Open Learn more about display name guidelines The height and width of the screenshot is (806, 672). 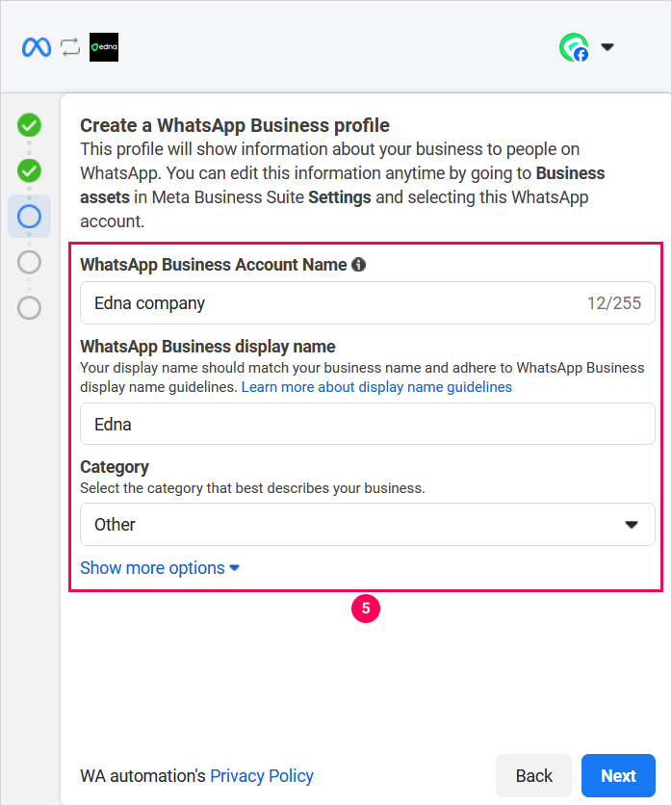tap(376, 387)
